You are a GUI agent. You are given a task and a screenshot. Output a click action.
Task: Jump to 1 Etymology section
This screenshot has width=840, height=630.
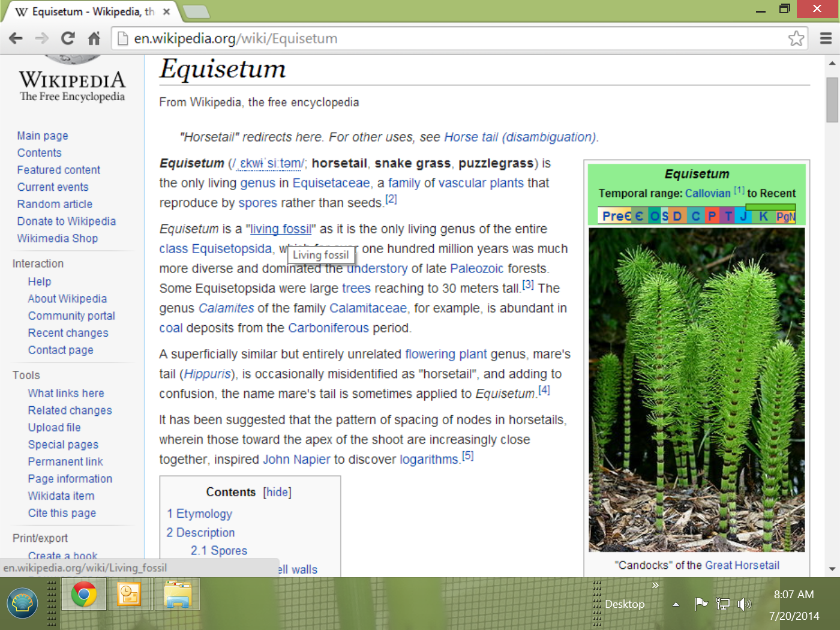(200, 514)
